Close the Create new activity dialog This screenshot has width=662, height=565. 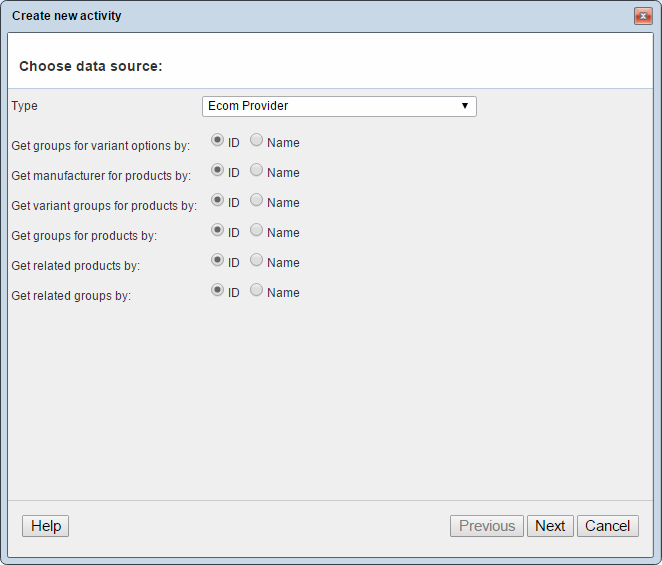642,16
